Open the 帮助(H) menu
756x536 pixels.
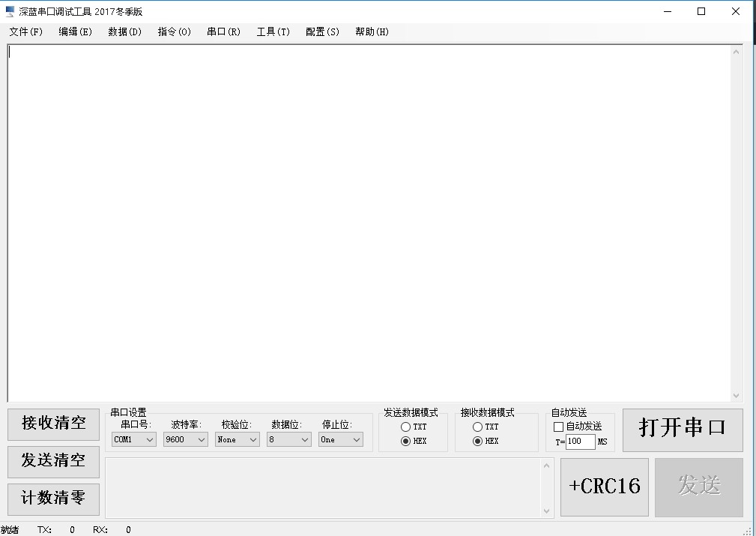click(372, 31)
